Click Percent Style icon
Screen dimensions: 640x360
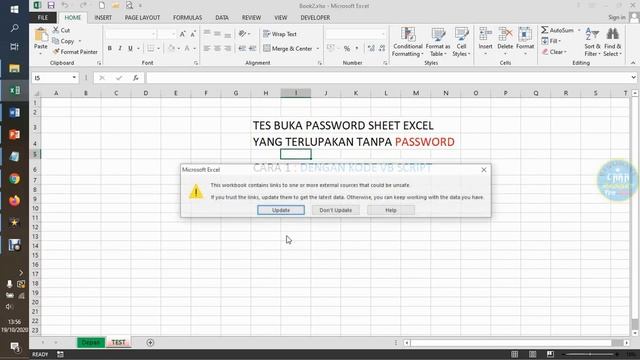pos(347,49)
